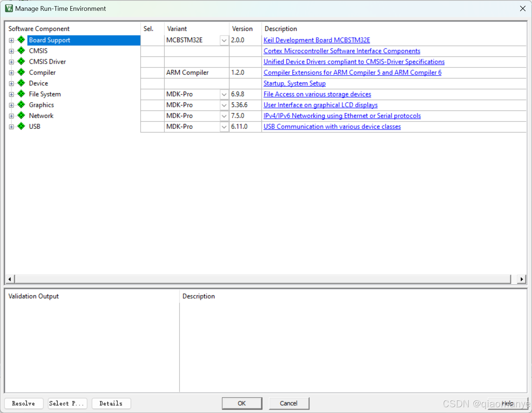Expand the Device tree node

(x=12, y=84)
